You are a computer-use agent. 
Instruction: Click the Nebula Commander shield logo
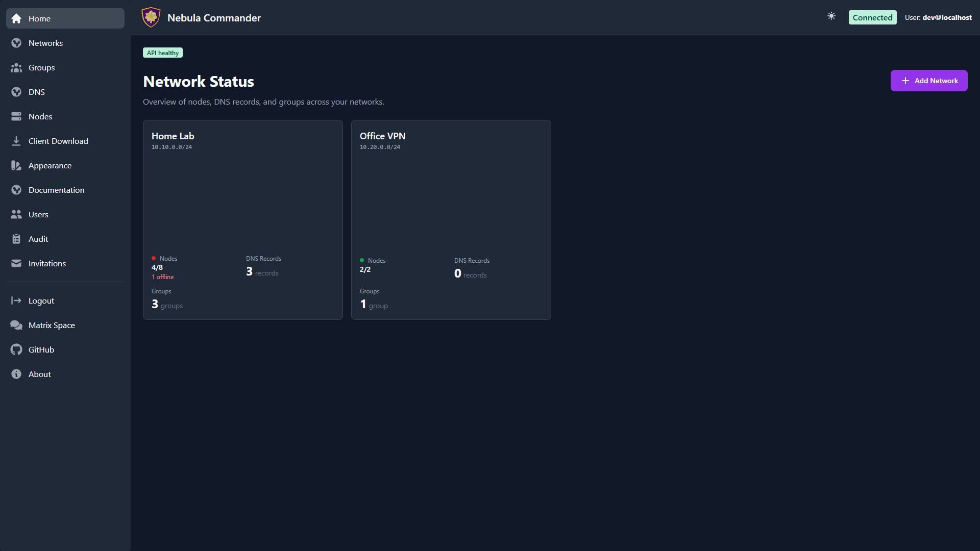[151, 17]
